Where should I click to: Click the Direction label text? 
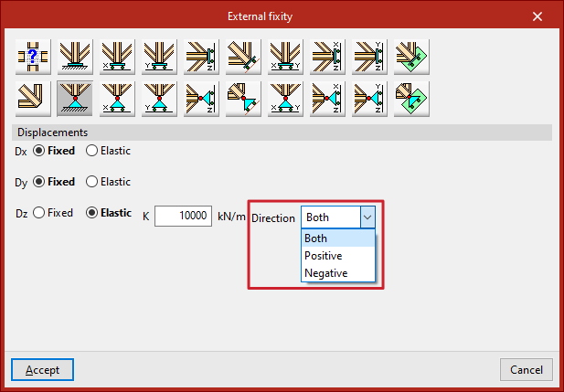273,218
